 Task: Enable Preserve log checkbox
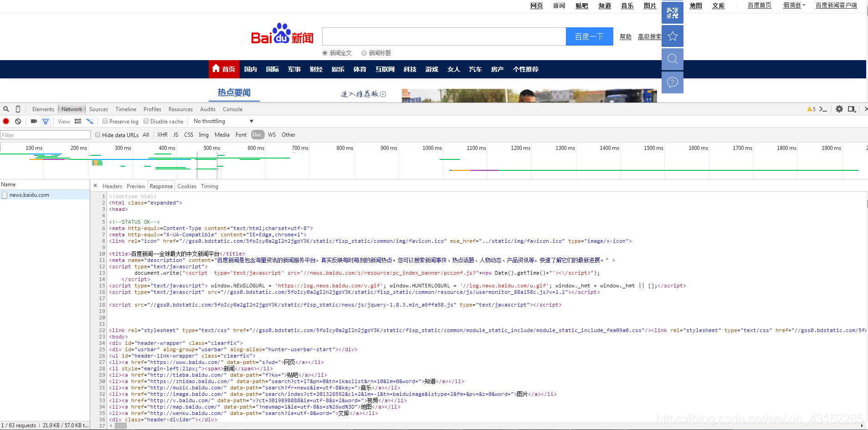[105, 121]
